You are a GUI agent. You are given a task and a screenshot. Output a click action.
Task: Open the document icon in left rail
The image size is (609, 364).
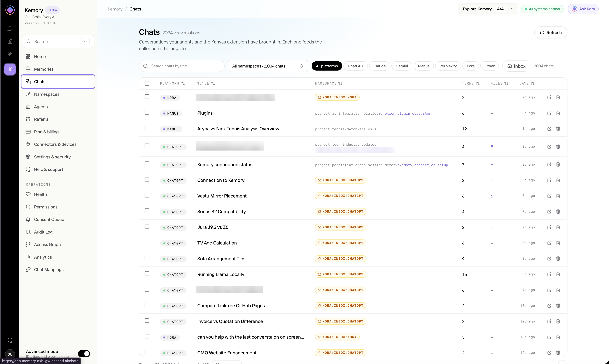click(x=10, y=41)
